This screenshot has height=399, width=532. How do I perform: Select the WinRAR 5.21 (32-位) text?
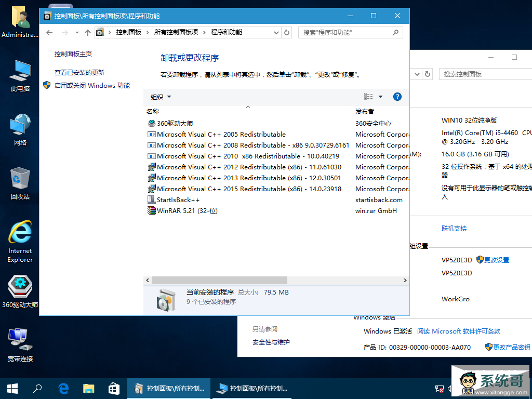187,211
